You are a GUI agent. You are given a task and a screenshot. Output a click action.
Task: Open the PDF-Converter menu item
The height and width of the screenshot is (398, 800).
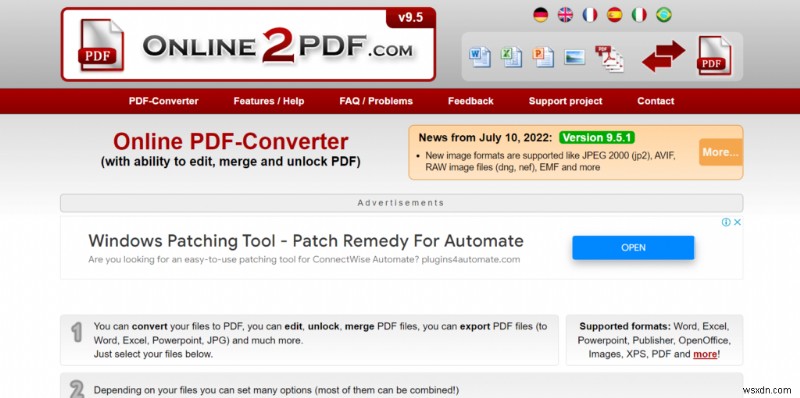point(163,101)
